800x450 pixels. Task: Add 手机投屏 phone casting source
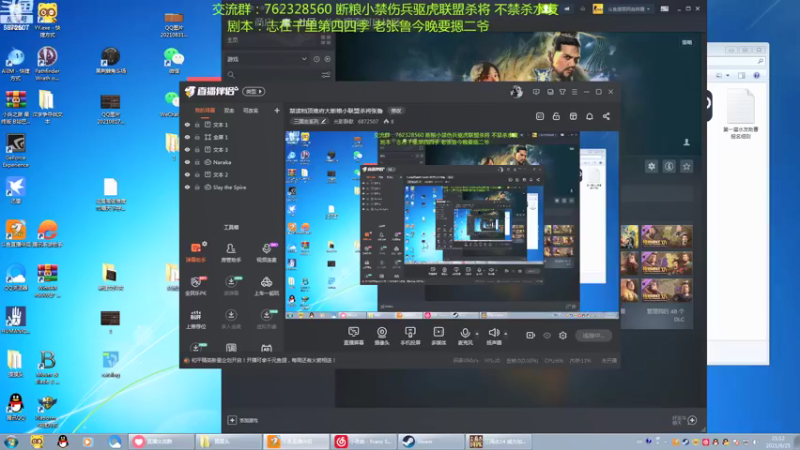click(410, 336)
